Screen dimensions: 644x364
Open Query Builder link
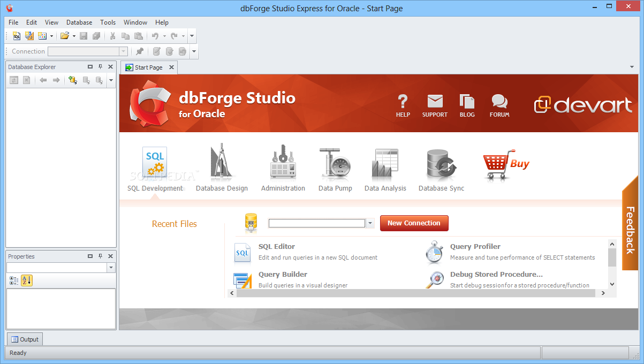coord(283,275)
